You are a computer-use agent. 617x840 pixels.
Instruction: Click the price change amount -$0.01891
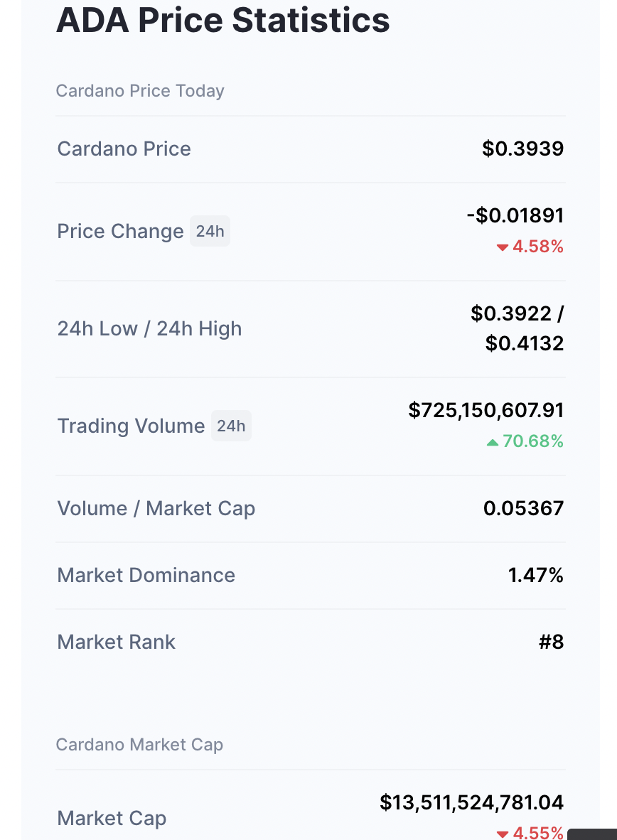(x=515, y=215)
